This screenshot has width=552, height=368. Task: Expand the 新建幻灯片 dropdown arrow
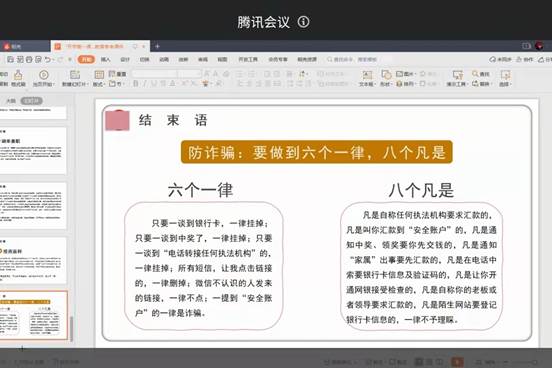[x=87, y=84]
